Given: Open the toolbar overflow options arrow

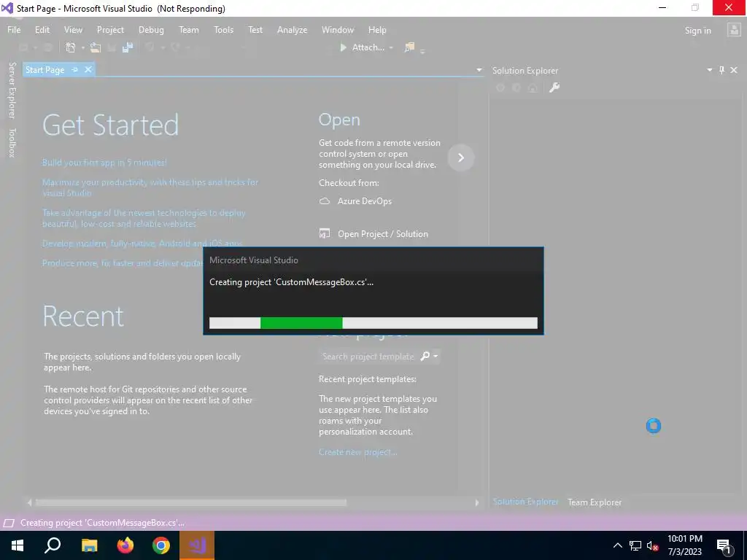Looking at the screenshot, I should coord(422,50).
